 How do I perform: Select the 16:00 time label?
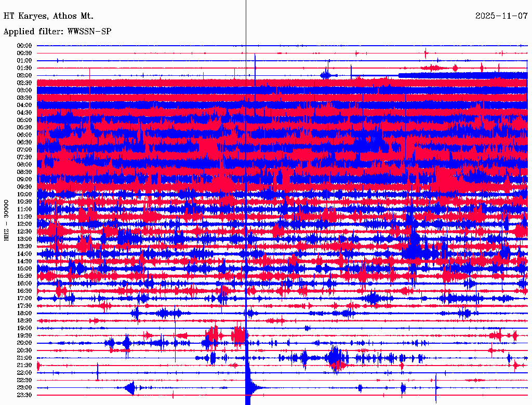click(24, 283)
